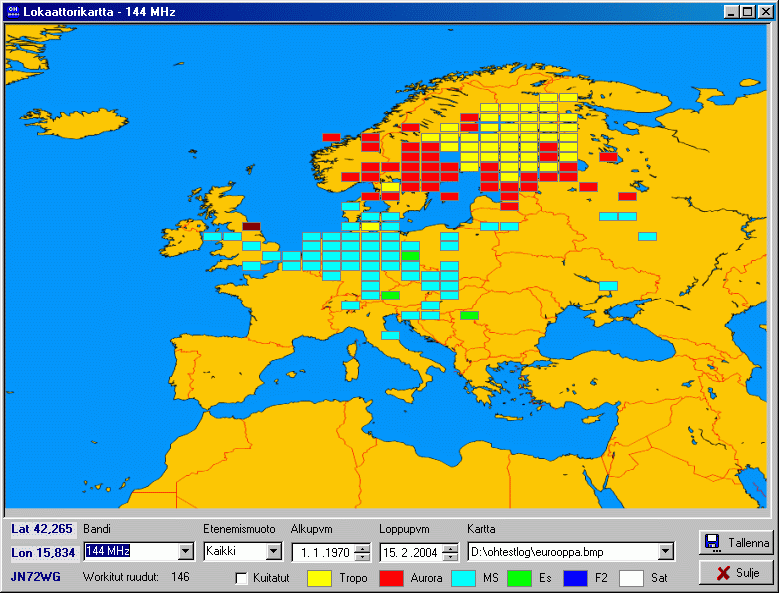Screen dimensions: 779x593
Task: Click the blue F2 color swatch
Action: [x=575, y=578]
